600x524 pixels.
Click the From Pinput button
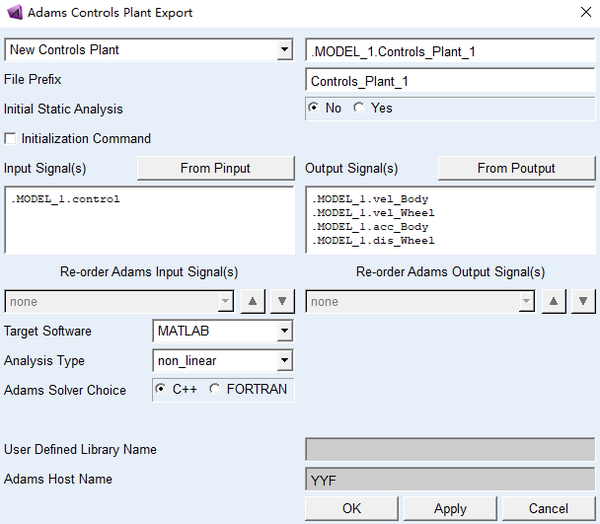[x=215, y=168]
